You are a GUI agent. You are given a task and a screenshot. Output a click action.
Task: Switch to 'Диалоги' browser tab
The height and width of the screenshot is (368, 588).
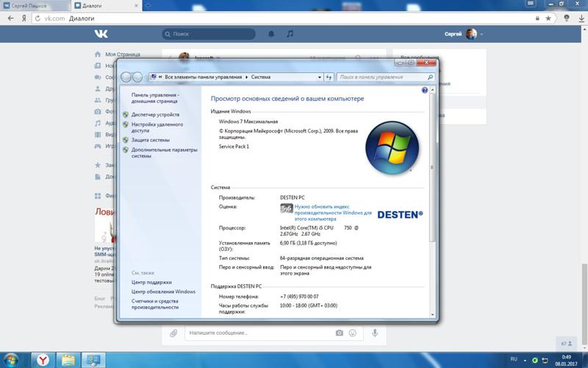[107, 6]
